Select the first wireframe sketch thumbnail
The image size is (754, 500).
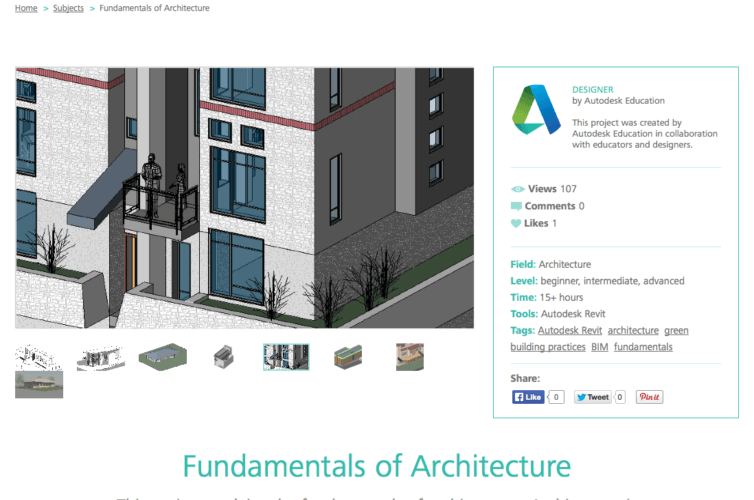pyautogui.click(x=38, y=357)
